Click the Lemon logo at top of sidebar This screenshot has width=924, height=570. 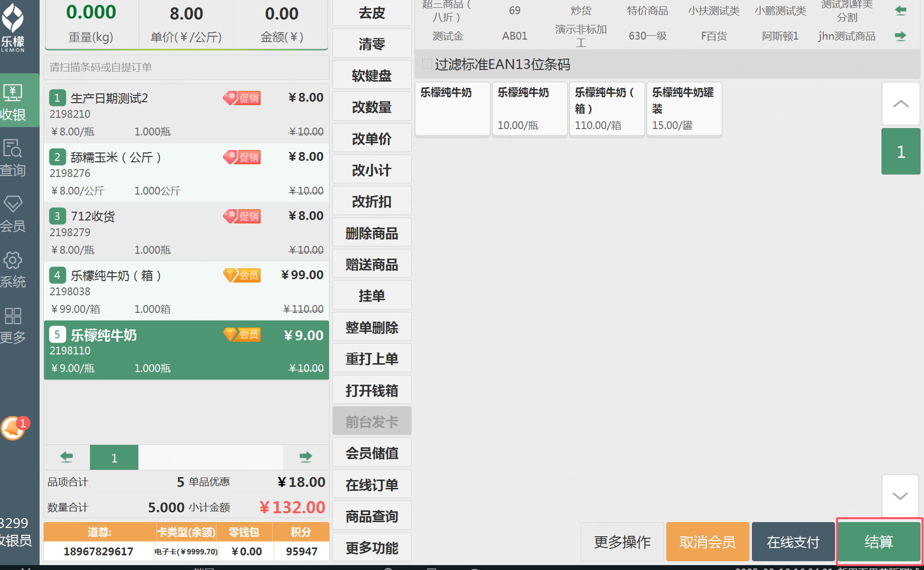[13, 27]
